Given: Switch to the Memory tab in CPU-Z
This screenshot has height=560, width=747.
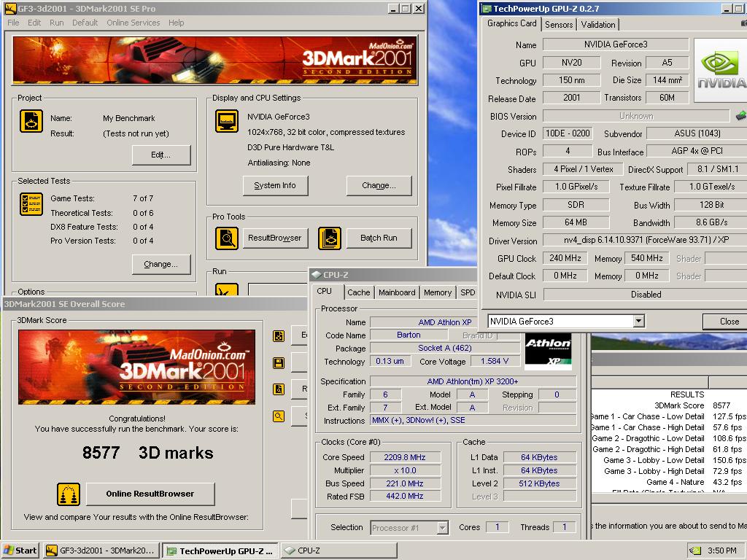Looking at the screenshot, I should pyautogui.click(x=438, y=292).
